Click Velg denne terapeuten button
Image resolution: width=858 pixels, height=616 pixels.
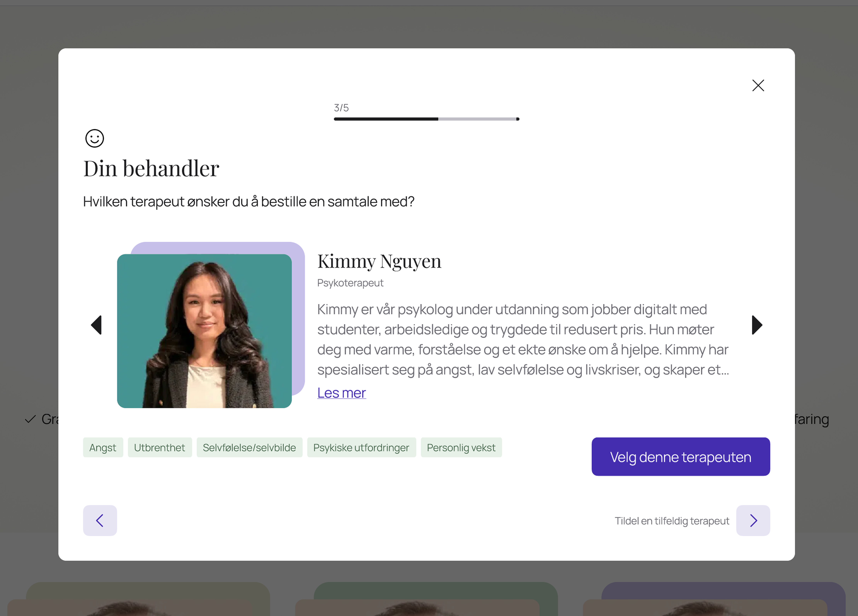pos(681,457)
